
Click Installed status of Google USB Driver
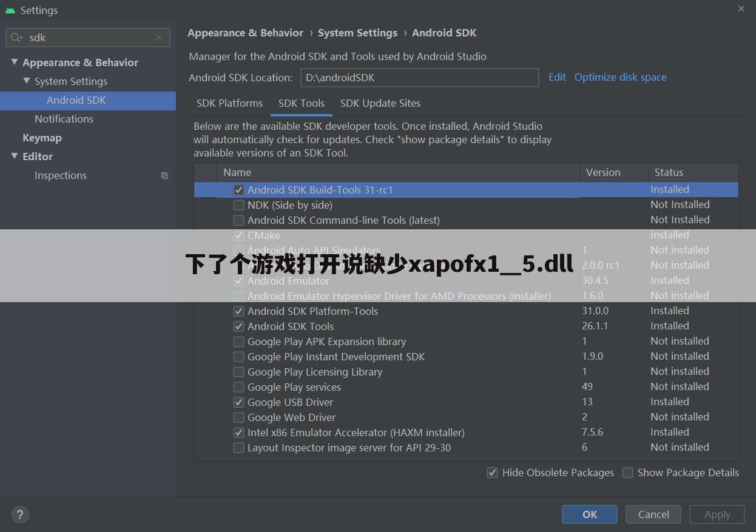[670, 402]
